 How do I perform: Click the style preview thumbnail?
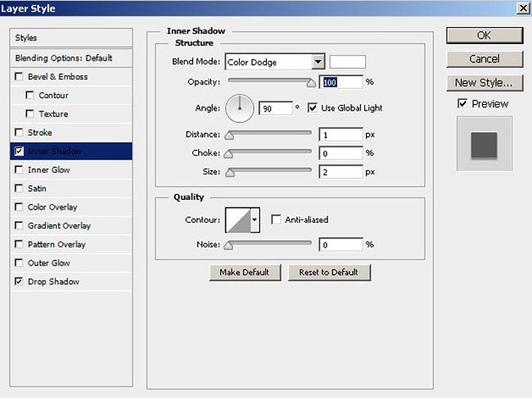[x=485, y=143]
